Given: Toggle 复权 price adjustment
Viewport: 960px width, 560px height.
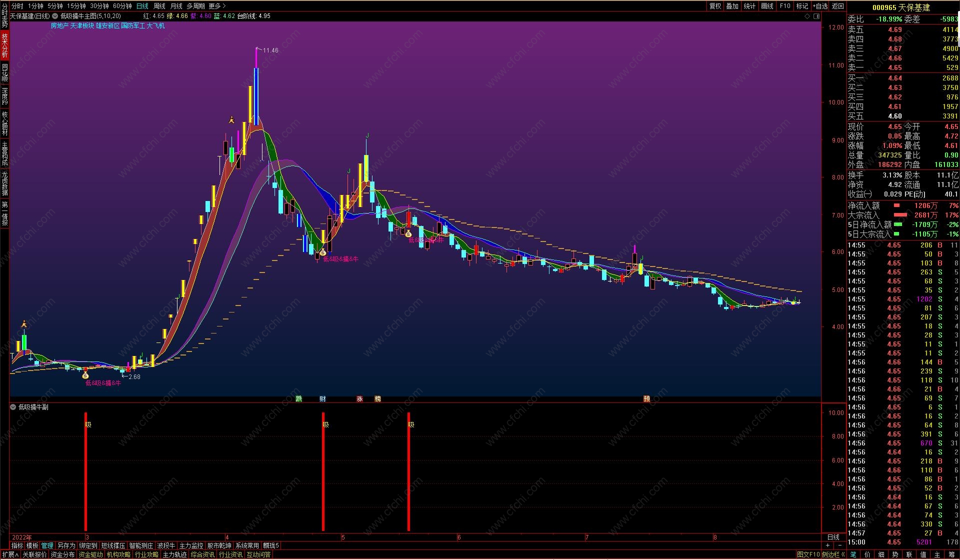Looking at the screenshot, I should (x=715, y=6).
